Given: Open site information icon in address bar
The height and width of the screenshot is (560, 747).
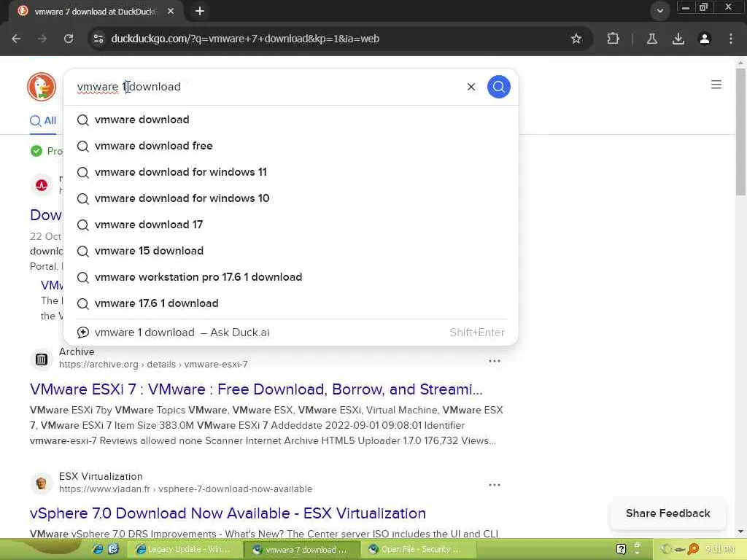Looking at the screenshot, I should [x=98, y=39].
